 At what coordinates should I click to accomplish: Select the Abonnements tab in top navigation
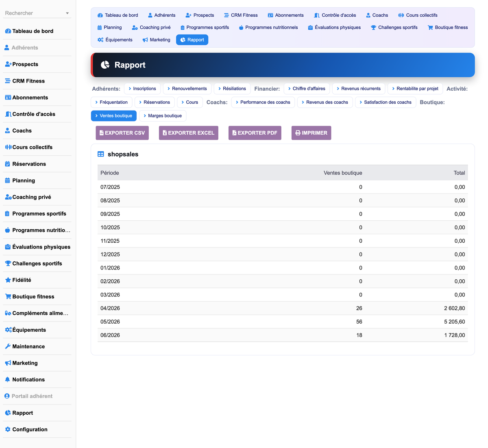[285, 15]
